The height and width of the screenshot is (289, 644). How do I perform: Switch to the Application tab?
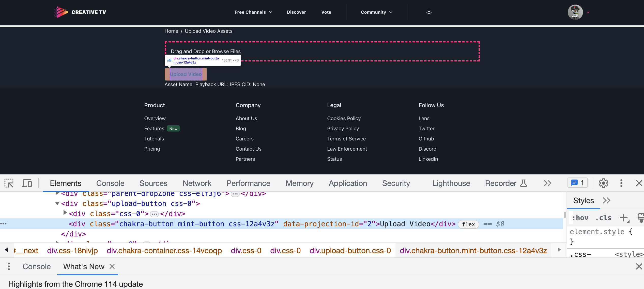(348, 183)
